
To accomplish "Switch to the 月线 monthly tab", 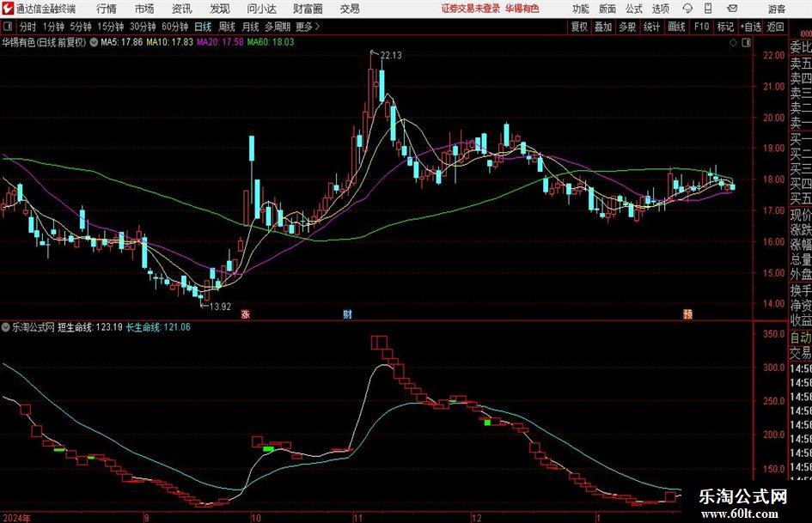I will 250,27.
